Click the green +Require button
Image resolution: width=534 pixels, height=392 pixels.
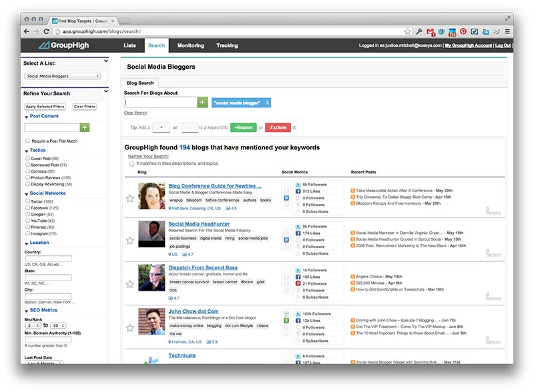pos(244,127)
